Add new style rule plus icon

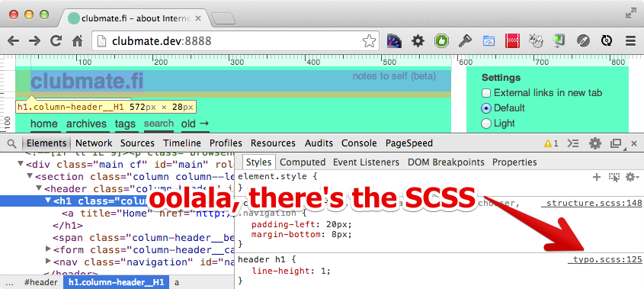tap(597, 177)
